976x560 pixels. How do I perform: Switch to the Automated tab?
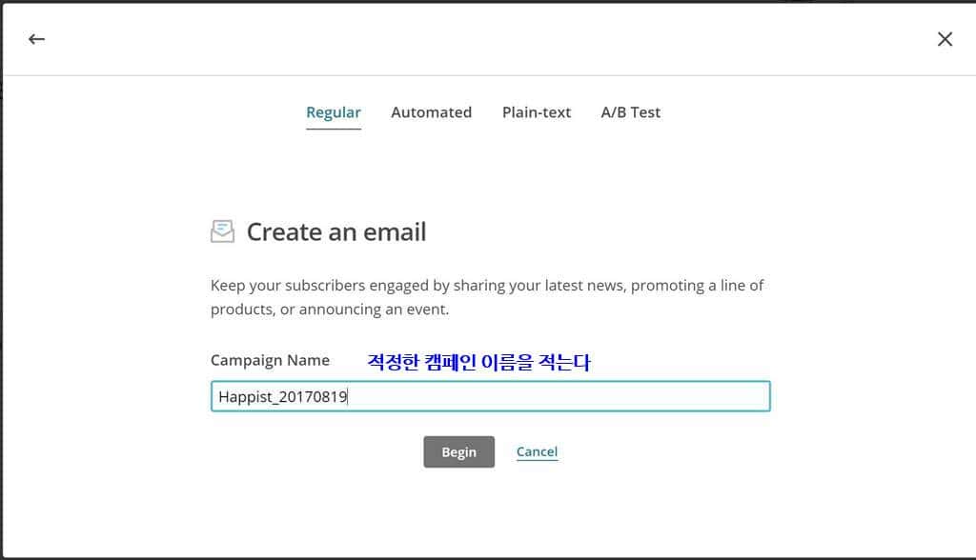tap(431, 111)
